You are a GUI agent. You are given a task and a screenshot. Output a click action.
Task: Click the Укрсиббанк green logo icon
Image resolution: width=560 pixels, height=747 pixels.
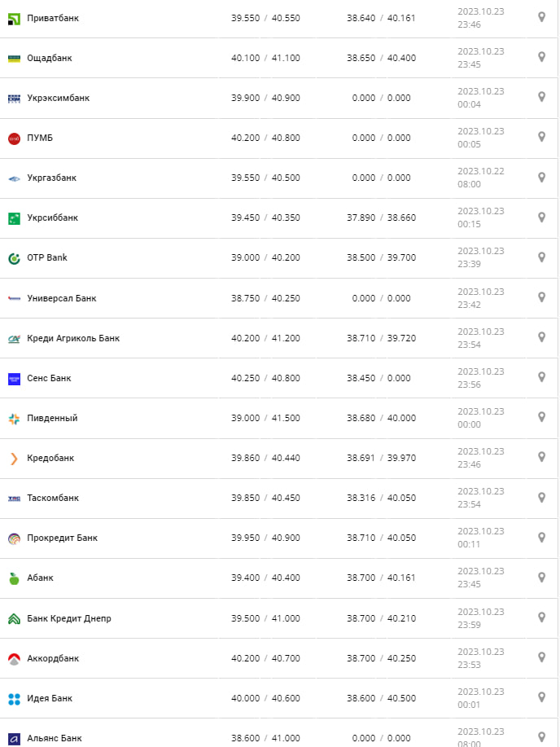pos(14,218)
